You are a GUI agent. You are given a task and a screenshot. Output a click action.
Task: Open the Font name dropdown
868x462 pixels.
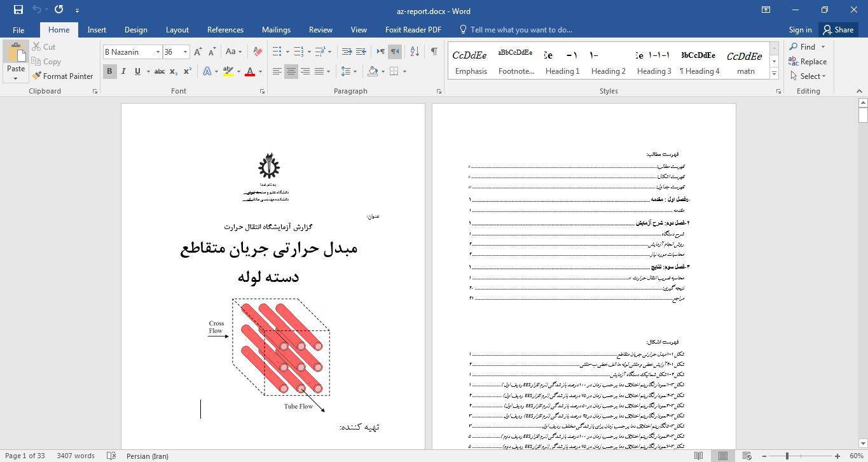tap(157, 52)
